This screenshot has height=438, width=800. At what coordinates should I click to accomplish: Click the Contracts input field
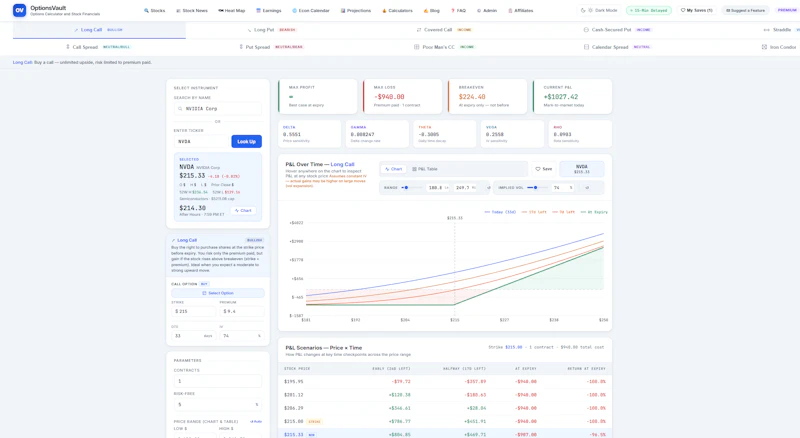pyautogui.click(x=218, y=381)
